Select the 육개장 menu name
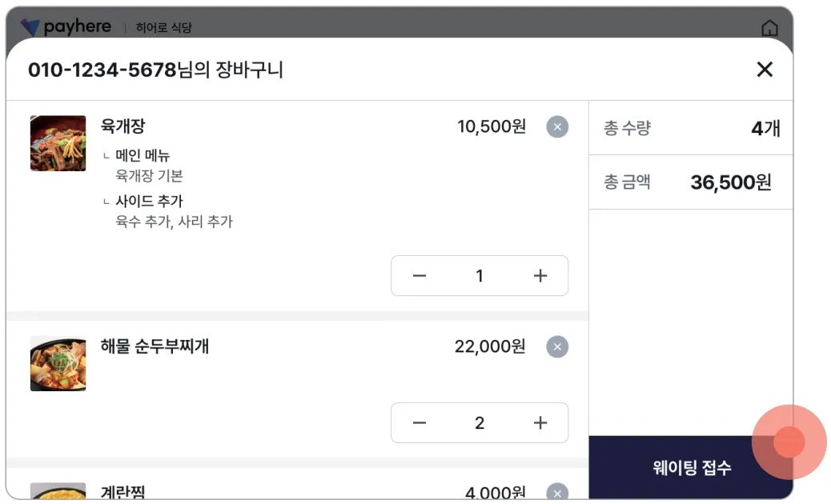The image size is (831, 504). (122, 126)
